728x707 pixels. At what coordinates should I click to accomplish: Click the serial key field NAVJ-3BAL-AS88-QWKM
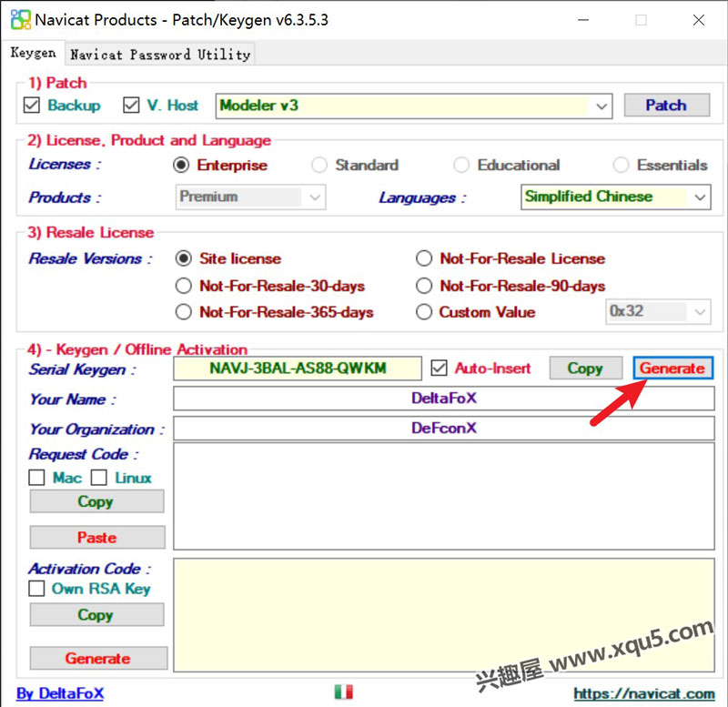(x=298, y=369)
